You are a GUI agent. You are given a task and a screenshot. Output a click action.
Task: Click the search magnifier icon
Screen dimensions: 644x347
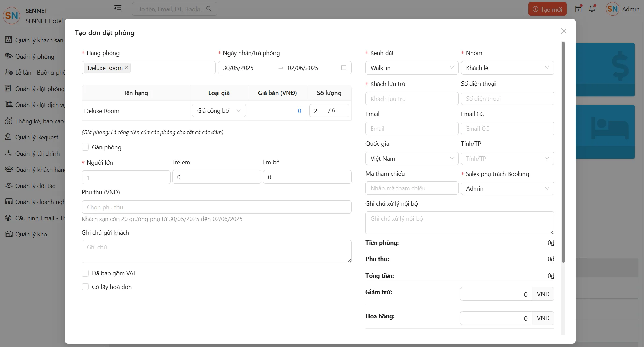pyautogui.click(x=209, y=9)
